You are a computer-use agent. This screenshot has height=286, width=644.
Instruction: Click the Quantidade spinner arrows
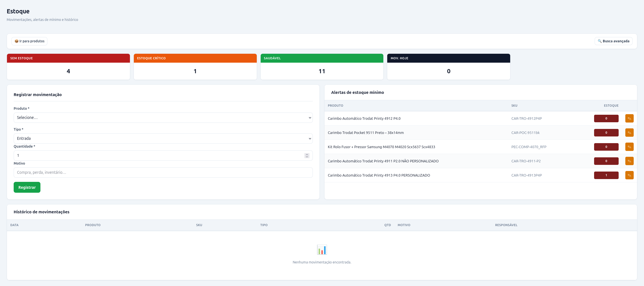tap(307, 155)
